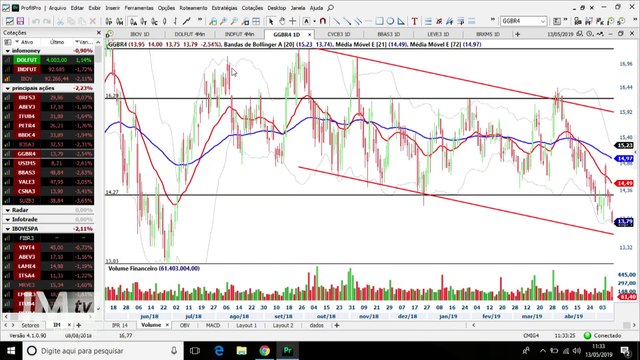Switch to the CVCB3 1D tab
The height and width of the screenshot is (360, 640).
click(339, 34)
